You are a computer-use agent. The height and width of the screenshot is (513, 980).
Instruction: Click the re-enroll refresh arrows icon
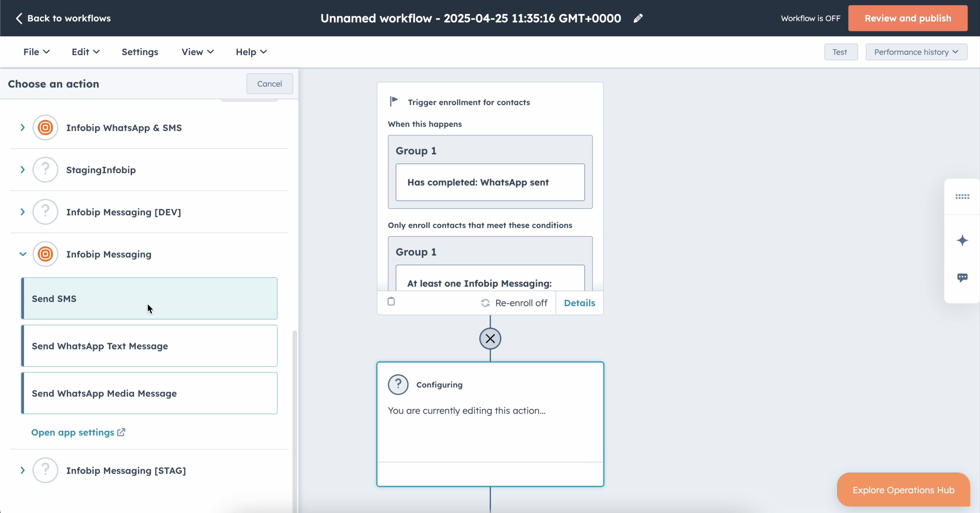(486, 303)
